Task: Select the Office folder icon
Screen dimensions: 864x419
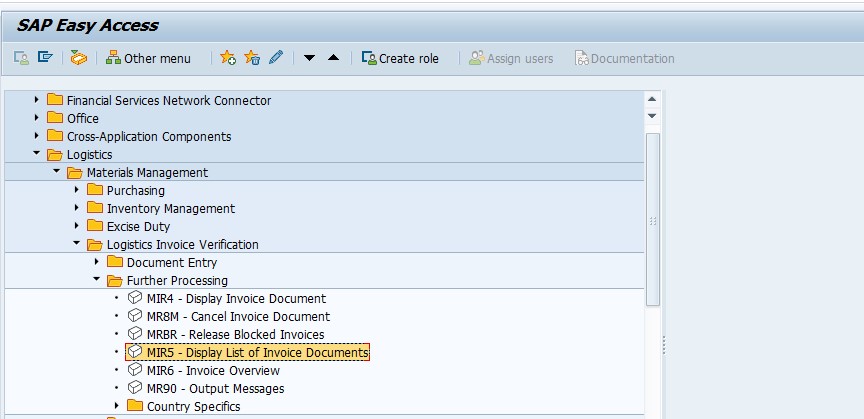Action: tap(55, 117)
